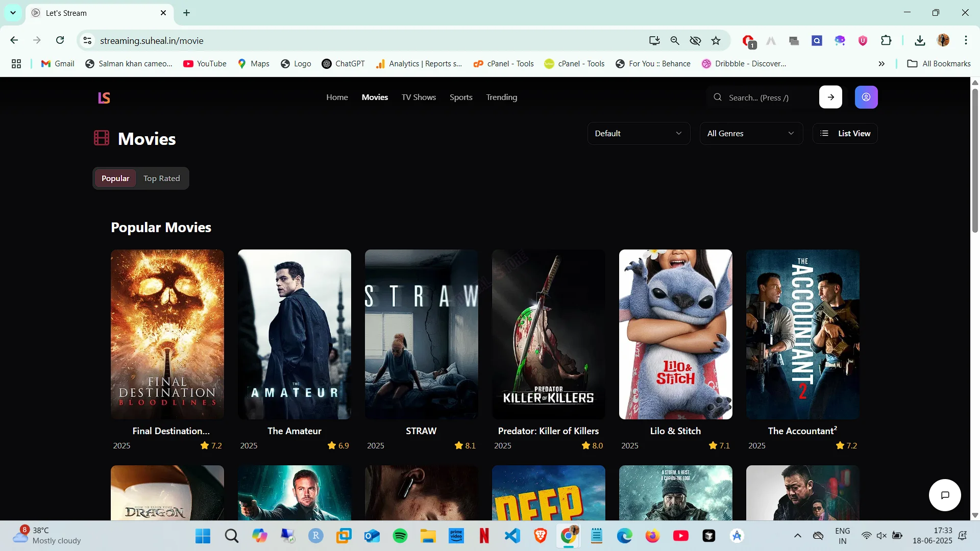Click the page vertical scrollbar thumb
The height and width of the screenshot is (551, 980).
pos(975,161)
